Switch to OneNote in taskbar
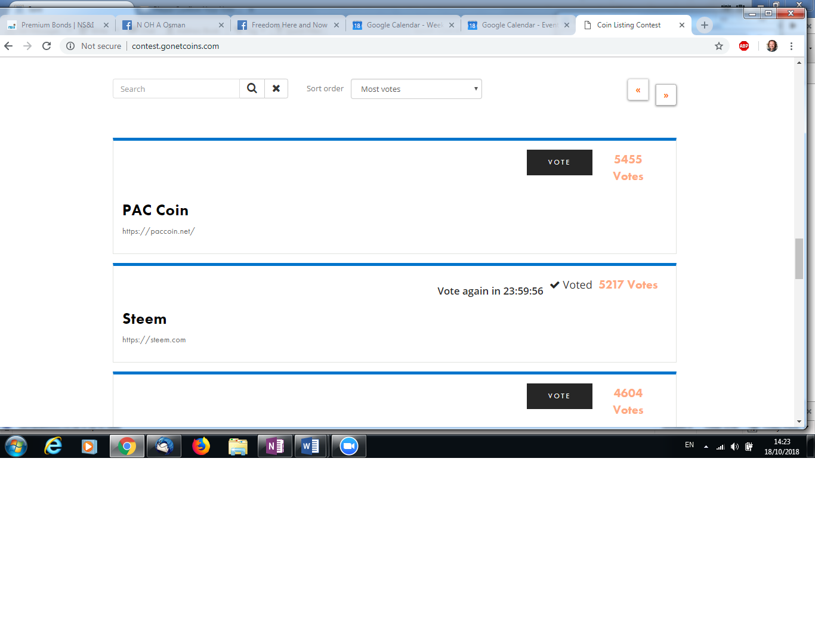Image resolution: width=815 pixels, height=644 pixels. pyautogui.click(x=275, y=446)
